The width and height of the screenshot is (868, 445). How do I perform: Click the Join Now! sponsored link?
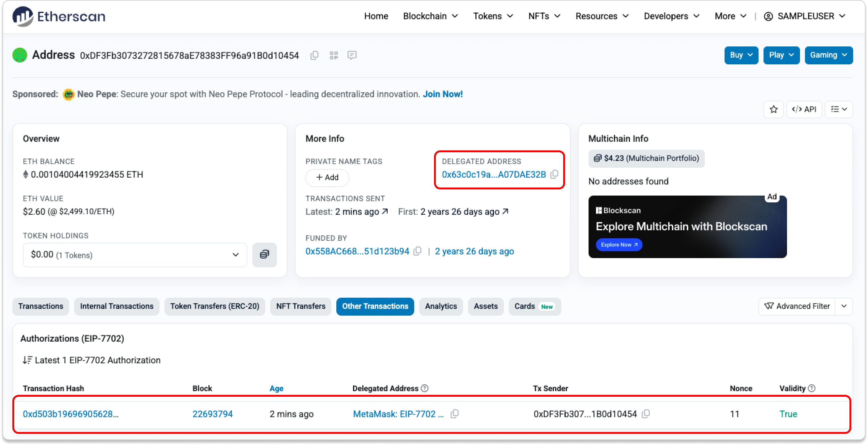(443, 94)
